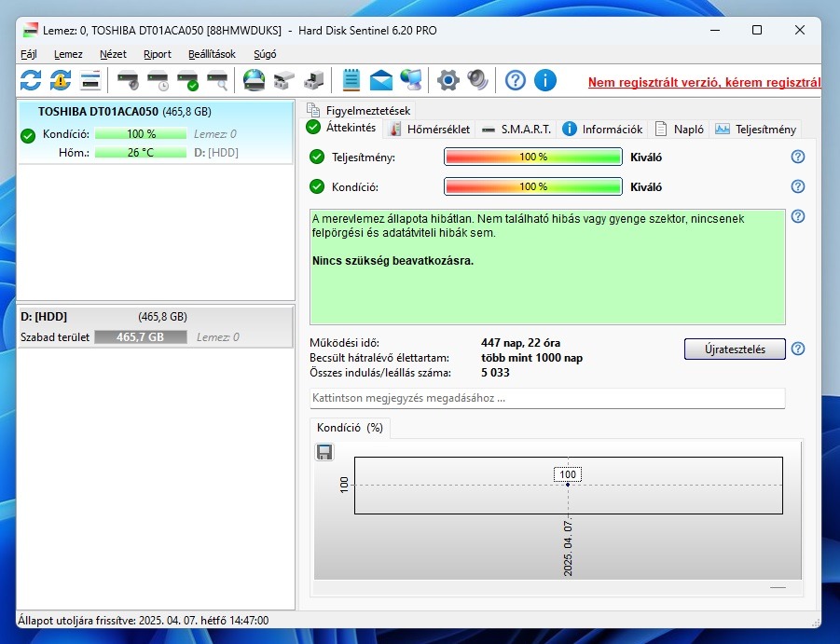840x644 pixels.
Task: Click help icon beside Kondíció bar
Action: (x=798, y=186)
